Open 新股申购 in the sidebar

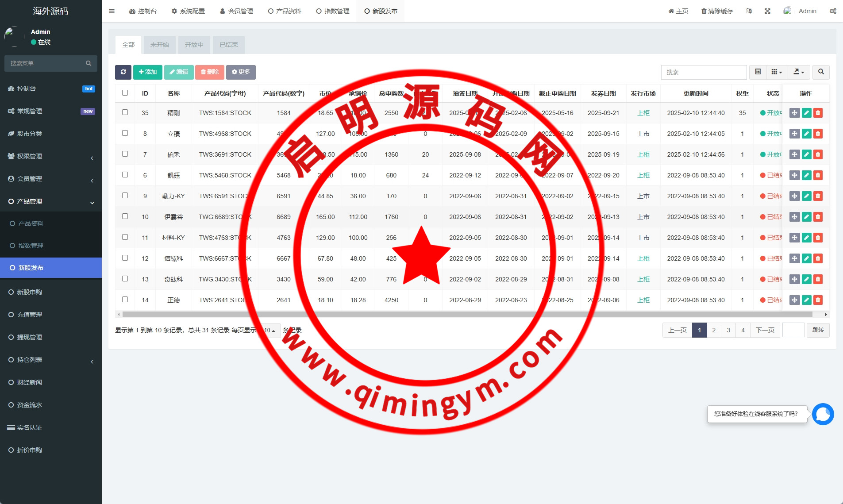click(30, 292)
